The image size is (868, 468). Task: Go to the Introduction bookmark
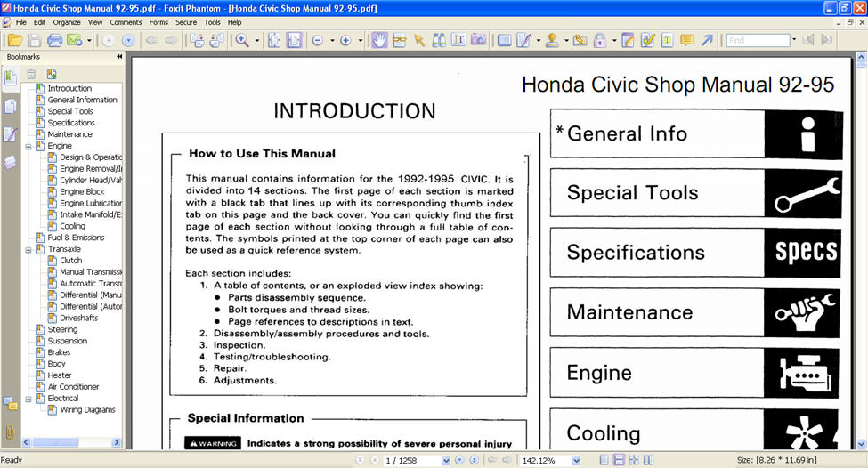tap(69, 88)
